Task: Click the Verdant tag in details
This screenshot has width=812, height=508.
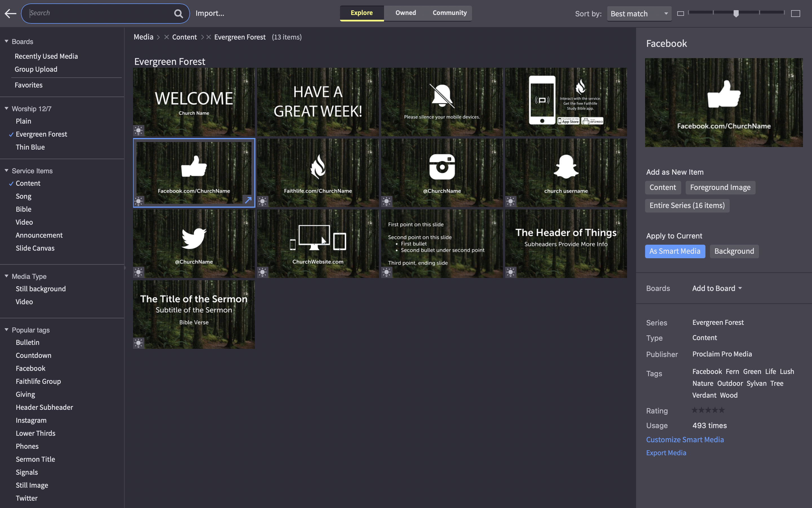Action: tap(704, 395)
